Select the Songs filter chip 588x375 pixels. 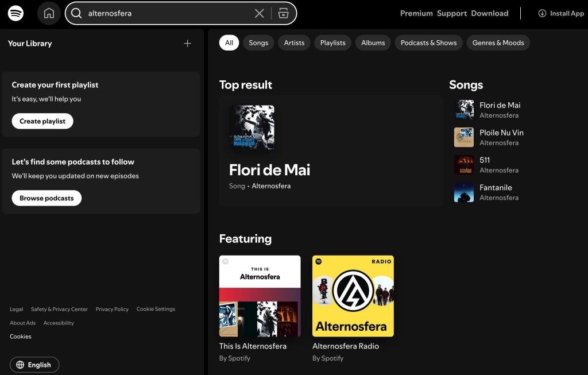pos(258,42)
